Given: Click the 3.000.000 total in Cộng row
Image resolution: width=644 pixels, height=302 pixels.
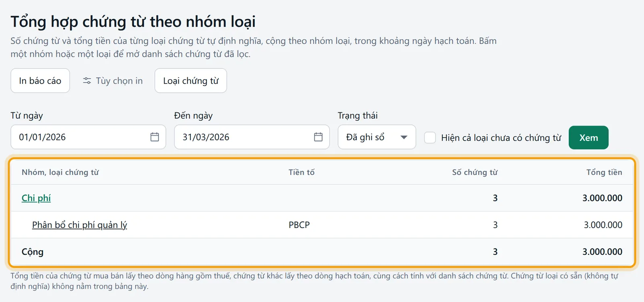Looking at the screenshot, I should coord(602,252).
